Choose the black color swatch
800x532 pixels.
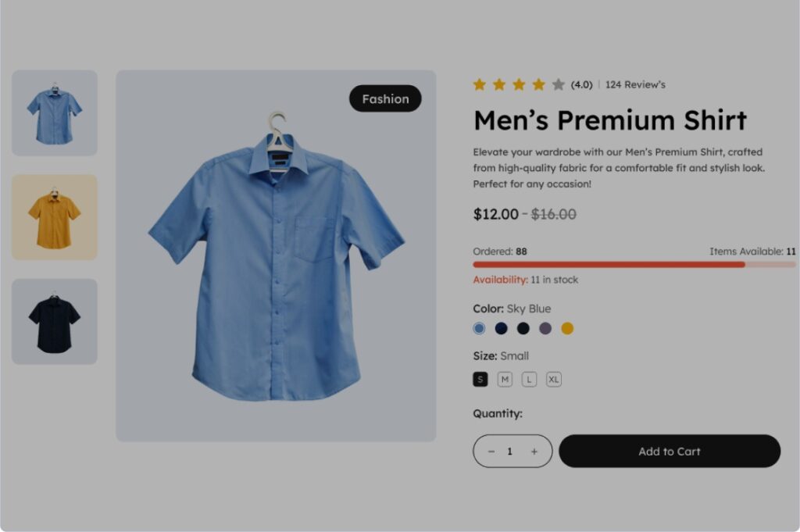click(x=523, y=328)
